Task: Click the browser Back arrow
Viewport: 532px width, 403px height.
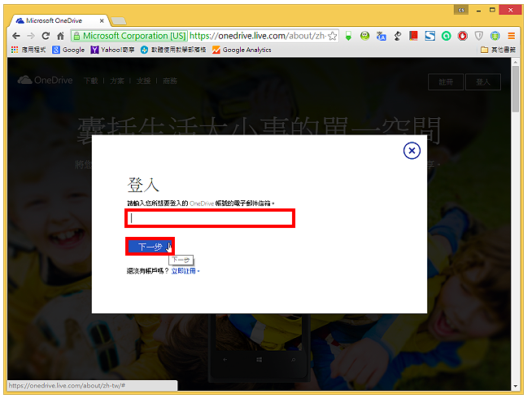Action: pyautogui.click(x=16, y=36)
